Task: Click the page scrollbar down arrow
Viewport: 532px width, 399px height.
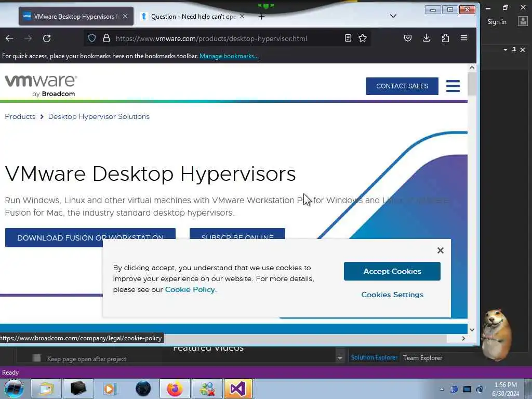Action: (472, 330)
